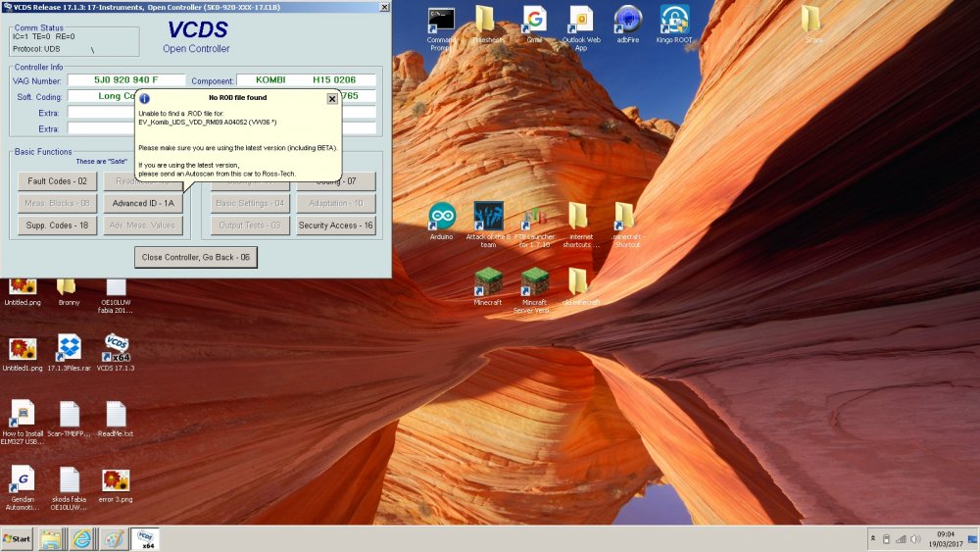The image size is (980, 552).
Task: Select the error 3.png file icon
Action: 116,485
